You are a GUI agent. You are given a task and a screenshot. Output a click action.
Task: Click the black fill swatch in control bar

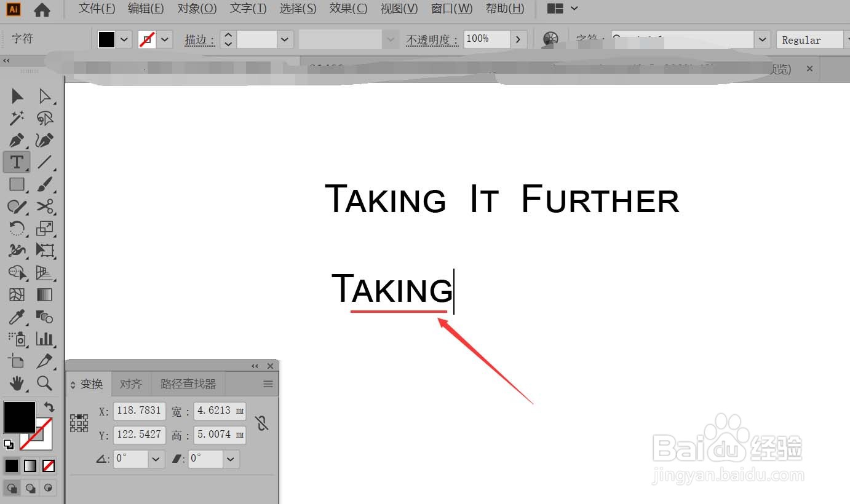(x=106, y=40)
